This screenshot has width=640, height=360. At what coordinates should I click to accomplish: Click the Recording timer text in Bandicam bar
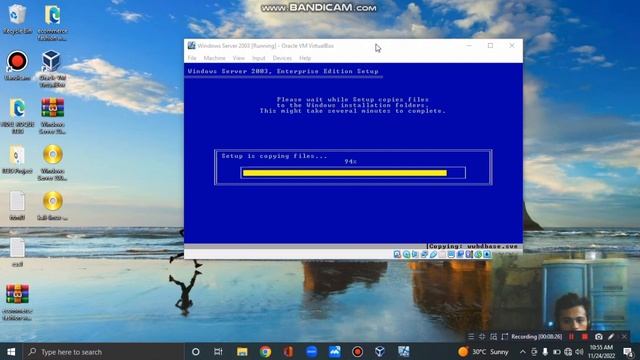coord(537,337)
